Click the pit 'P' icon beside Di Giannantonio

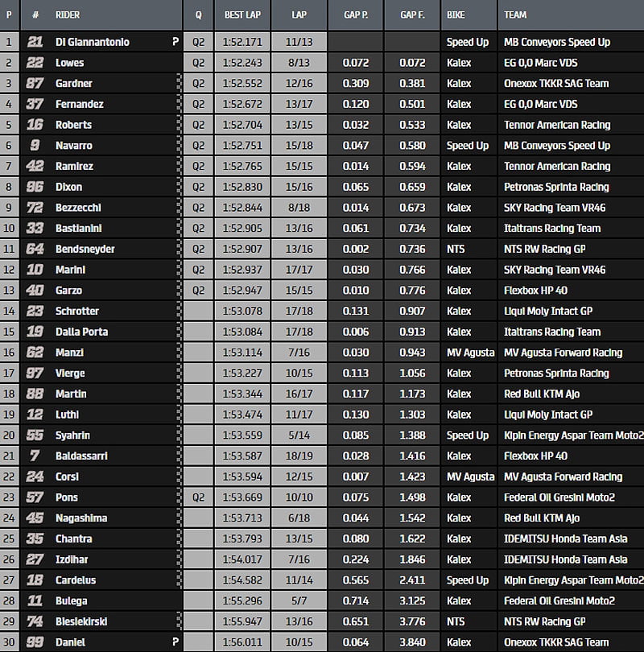(x=175, y=42)
